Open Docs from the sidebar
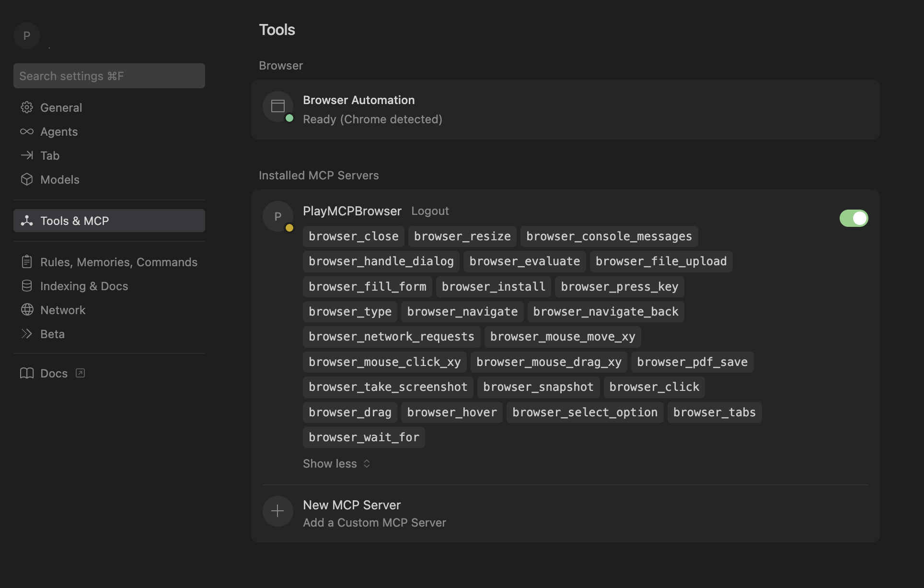 coord(54,373)
